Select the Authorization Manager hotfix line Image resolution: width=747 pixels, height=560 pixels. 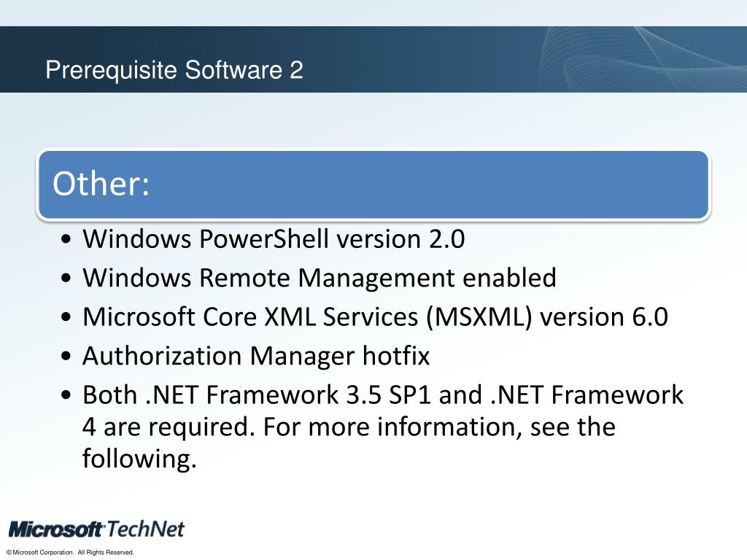pyautogui.click(x=256, y=357)
